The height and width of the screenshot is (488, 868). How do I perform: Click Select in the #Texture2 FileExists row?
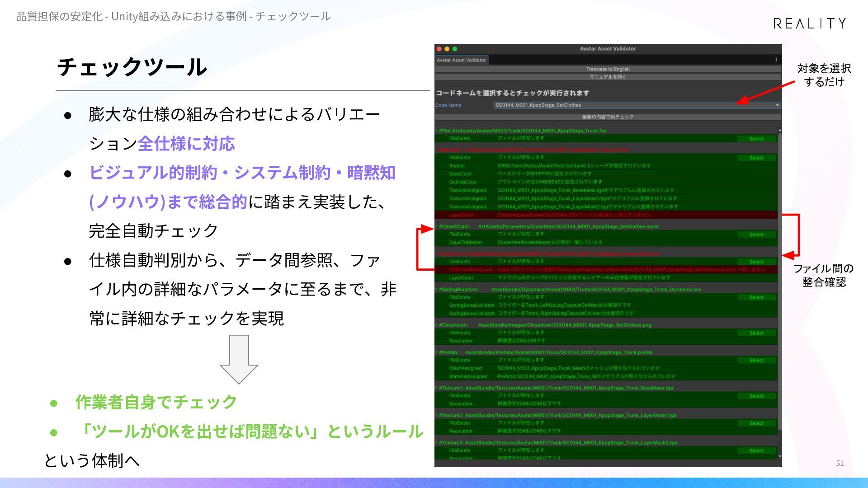click(x=756, y=423)
